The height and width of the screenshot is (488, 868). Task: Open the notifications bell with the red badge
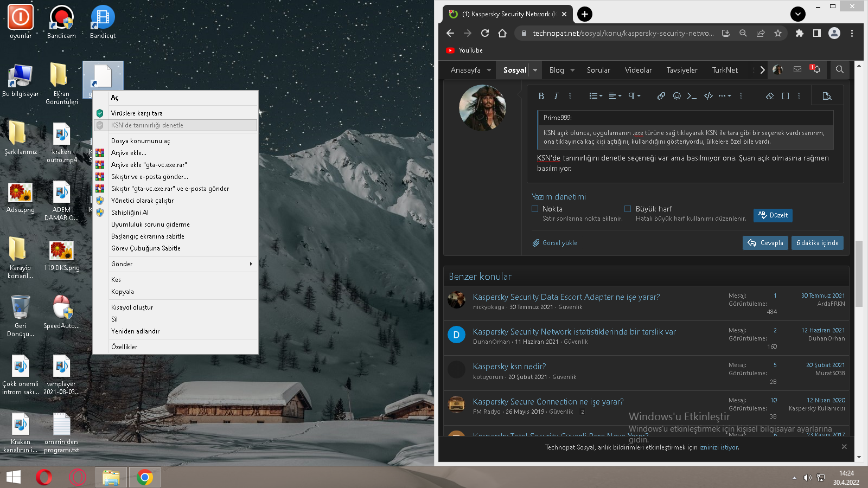(815, 69)
